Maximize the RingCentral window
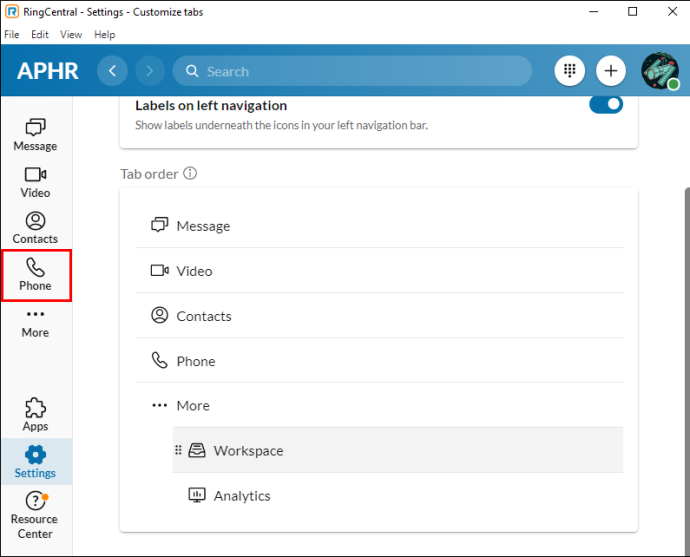Image resolution: width=690 pixels, height=557 pixels. click(x=632, y=11)
